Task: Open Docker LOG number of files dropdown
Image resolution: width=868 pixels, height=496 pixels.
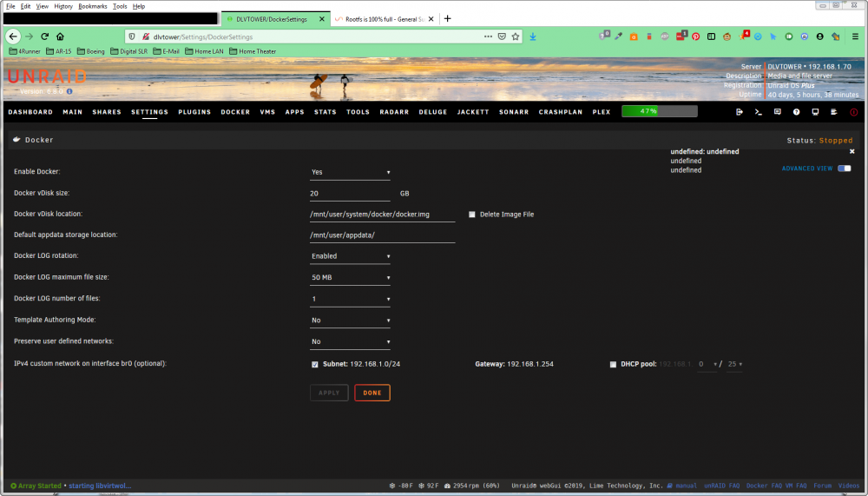Action: (350, 300)
